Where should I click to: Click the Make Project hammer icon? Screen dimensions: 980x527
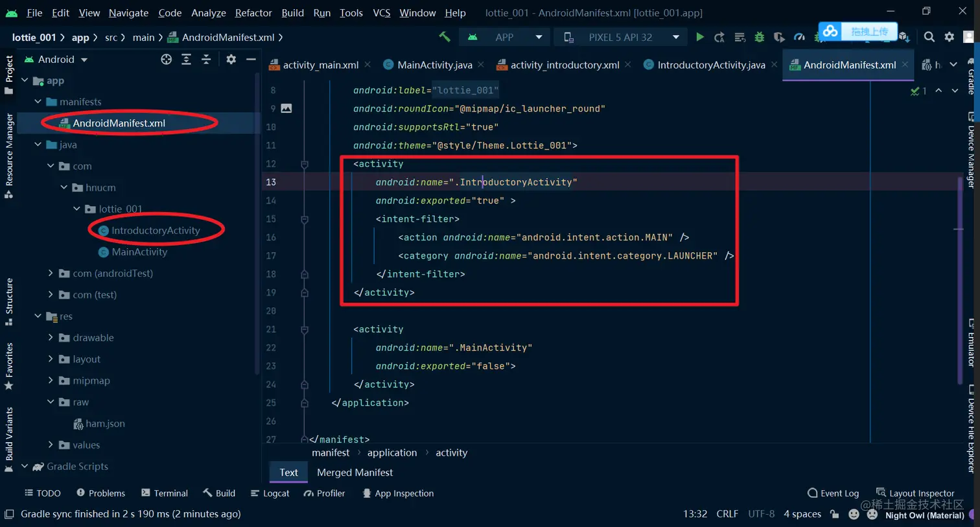(x=445, y=37)
